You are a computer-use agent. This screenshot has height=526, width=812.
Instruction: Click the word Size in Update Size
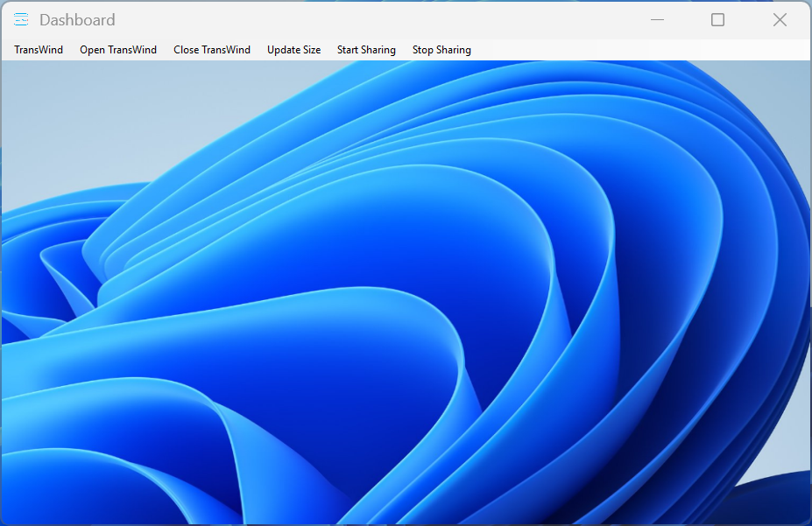coord(310,50)
